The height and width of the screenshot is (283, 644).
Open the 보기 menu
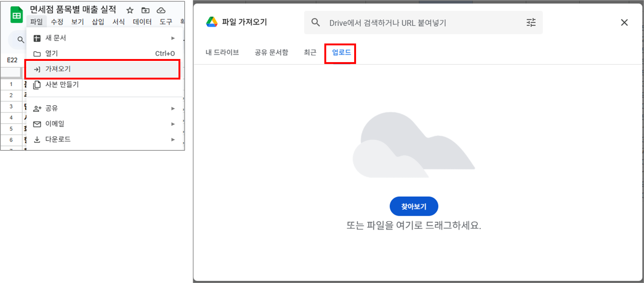(x=77, y=22)
